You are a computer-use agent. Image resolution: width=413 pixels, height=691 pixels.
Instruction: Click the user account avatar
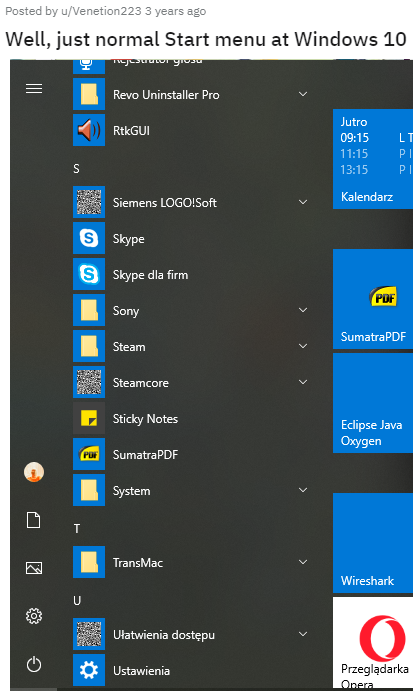[34, 472]
